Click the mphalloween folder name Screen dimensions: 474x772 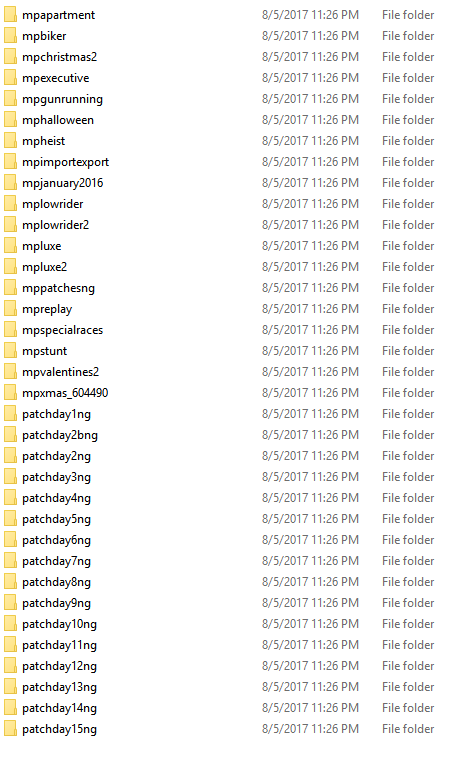coord(58,120)
